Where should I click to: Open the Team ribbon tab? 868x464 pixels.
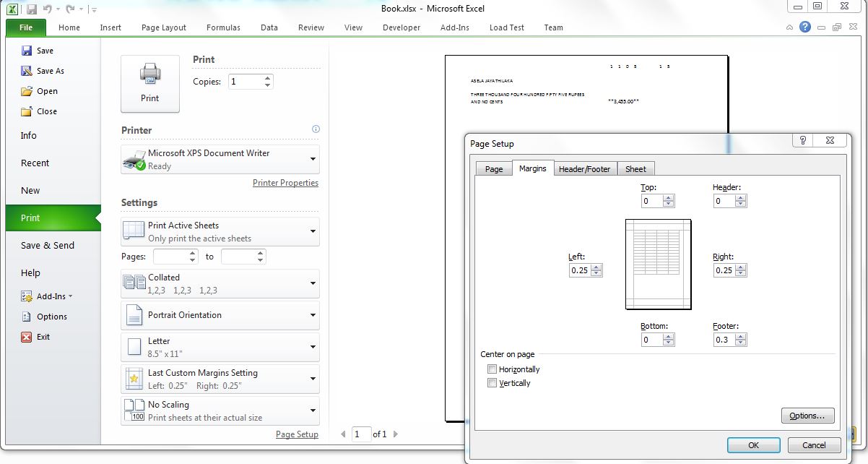point(554,27)
